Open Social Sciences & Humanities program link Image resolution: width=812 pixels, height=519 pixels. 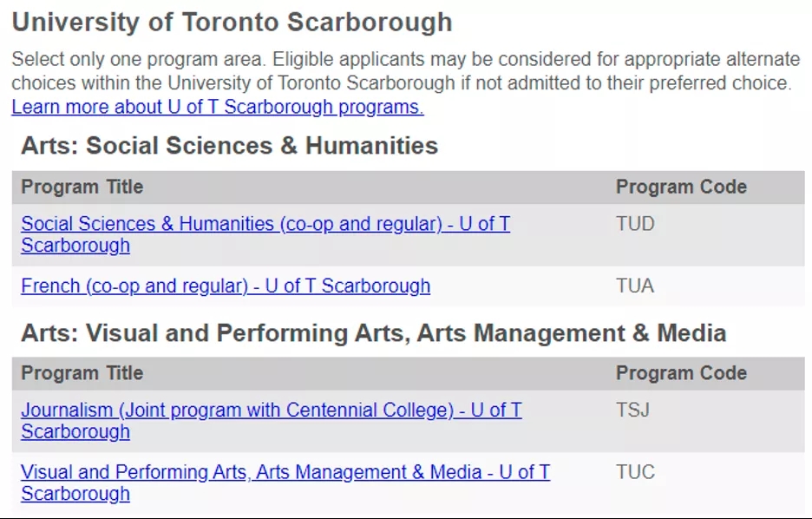[265, 234]
